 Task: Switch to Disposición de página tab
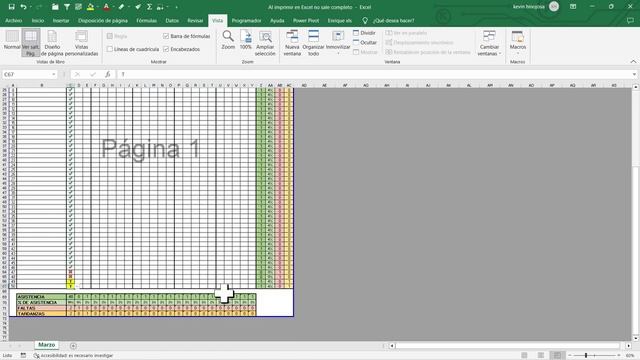pyautogui.click(x=103, y=20)
